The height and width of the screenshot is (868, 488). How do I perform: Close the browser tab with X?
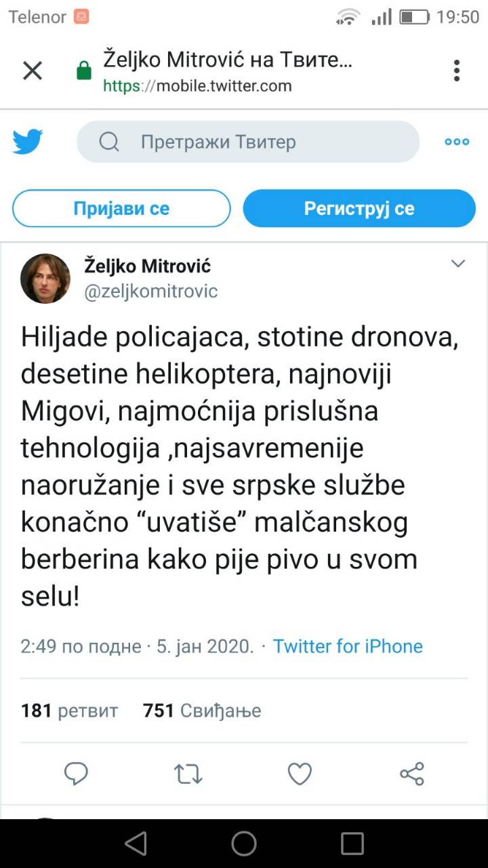(33, 71)
